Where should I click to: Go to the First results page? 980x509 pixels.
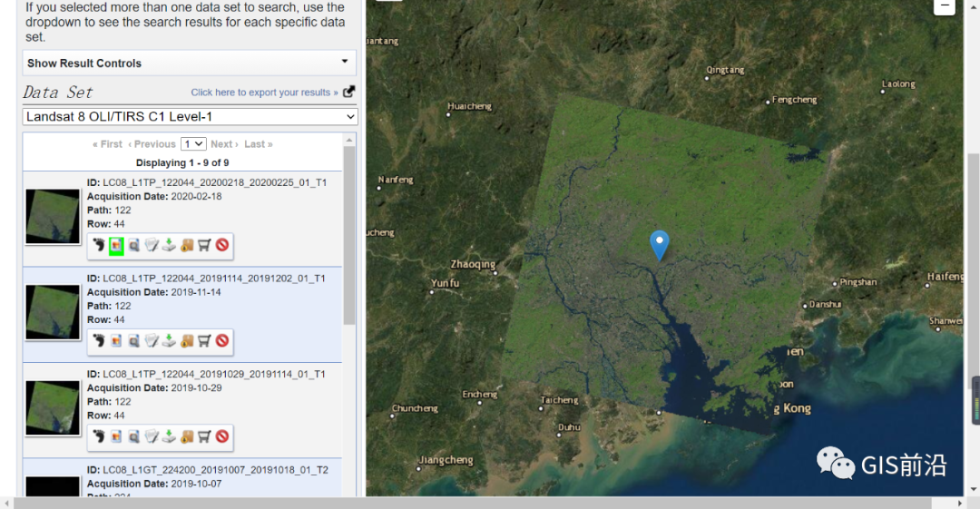107,144
